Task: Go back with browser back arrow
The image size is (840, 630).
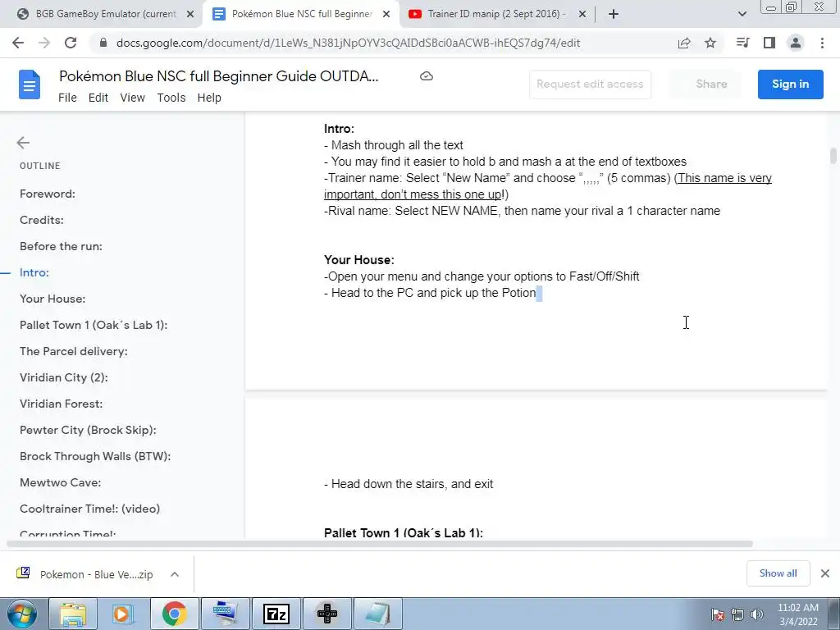Action: point(18,43)
